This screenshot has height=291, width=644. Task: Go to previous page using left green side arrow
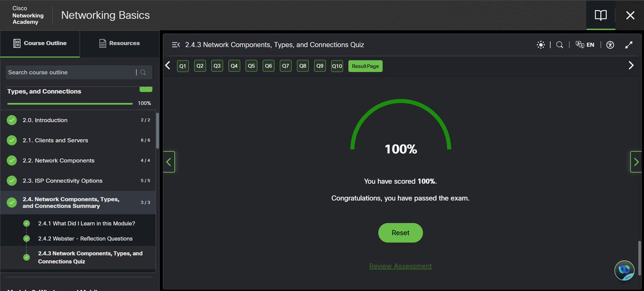(169, 162)
